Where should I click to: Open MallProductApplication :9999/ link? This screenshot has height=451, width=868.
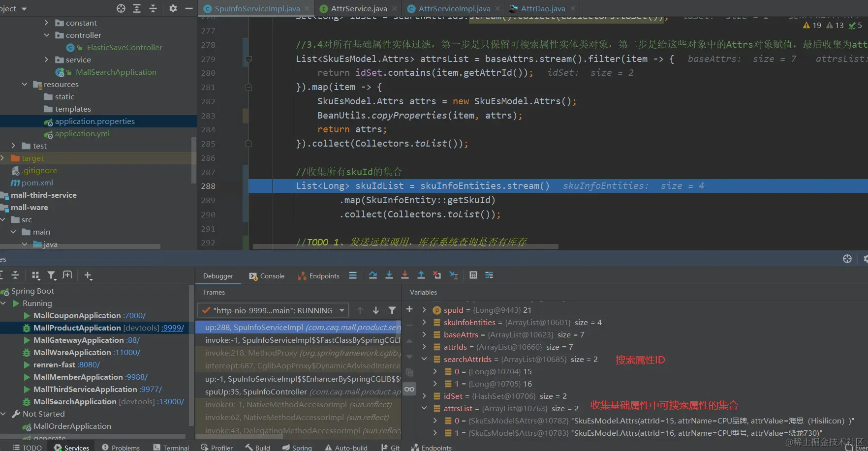(173, 328)
